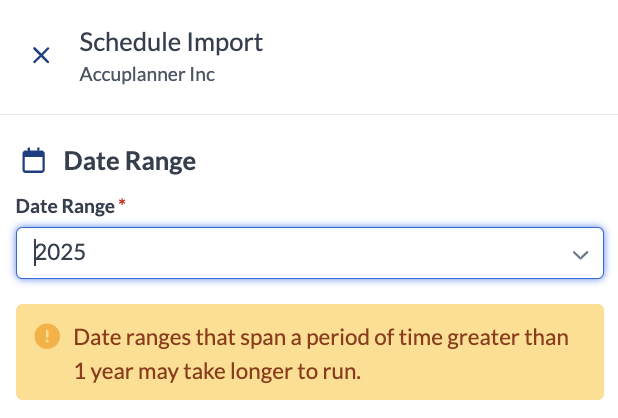Click the divider line below the header
Viewport: 618px width, 418px height.
309,114
